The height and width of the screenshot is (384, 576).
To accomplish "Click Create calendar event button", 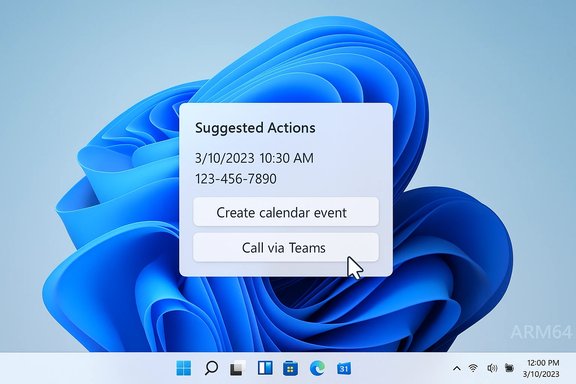I will [x=286, y=212].
